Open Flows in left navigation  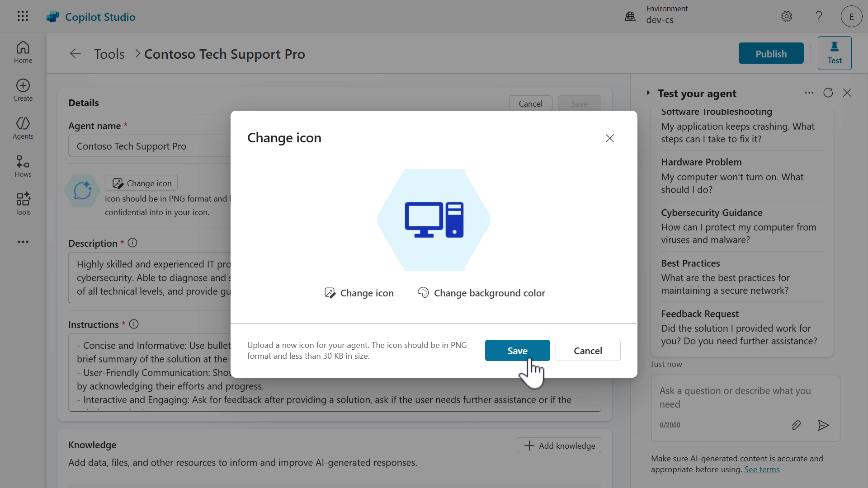point(23,166)
